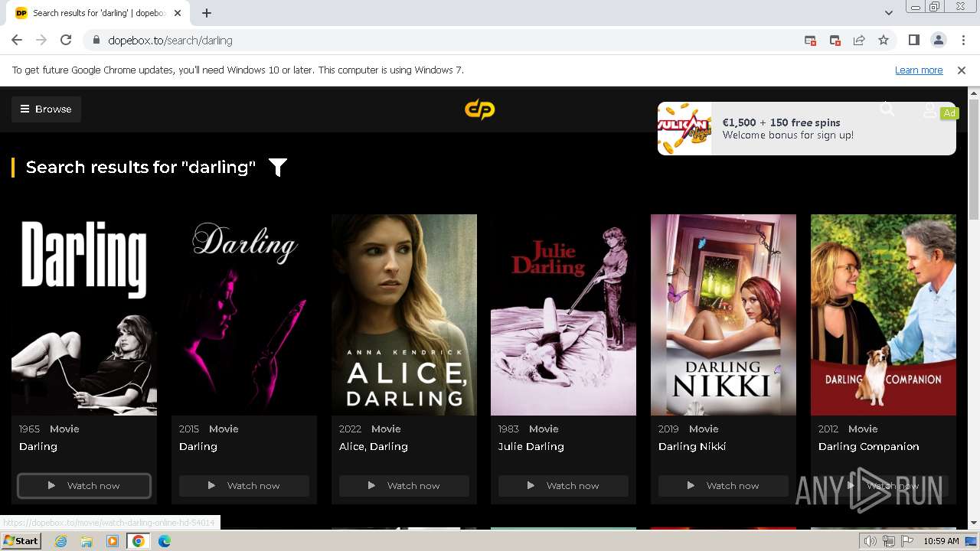Image resolution: width=980 pixels, height=551 pixels.
Task: Open the Darling 2015 poster
Action: [244, 315]
